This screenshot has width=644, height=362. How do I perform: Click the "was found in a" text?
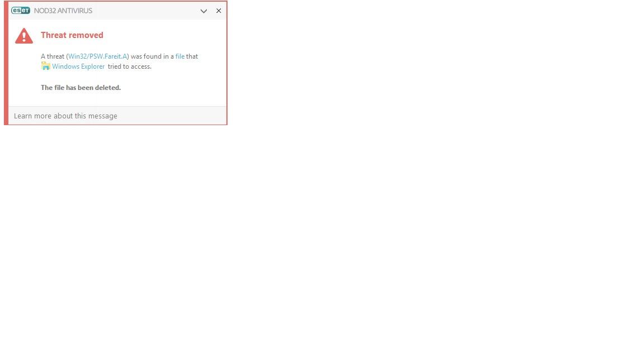(152, 56)
